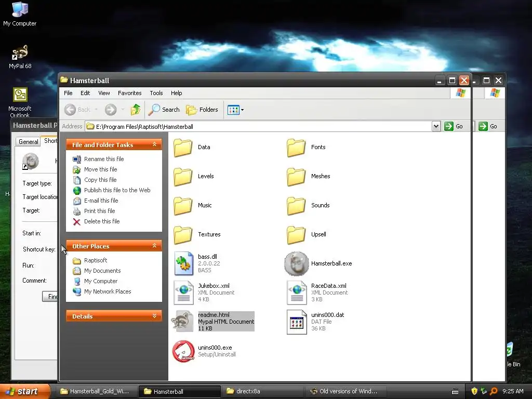Click the taskbar clock showing 9:25 AM

(x=513, y=391)
